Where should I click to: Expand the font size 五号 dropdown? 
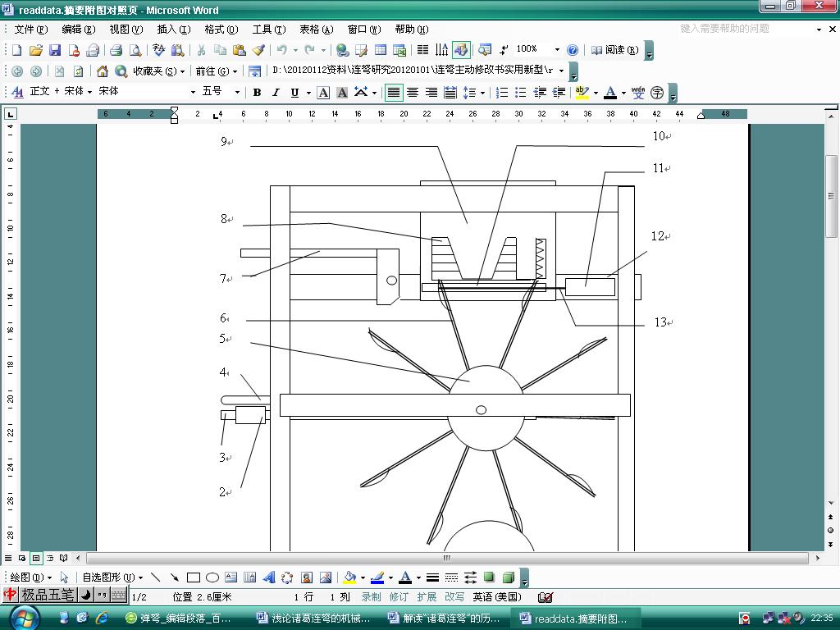(237, 92)
